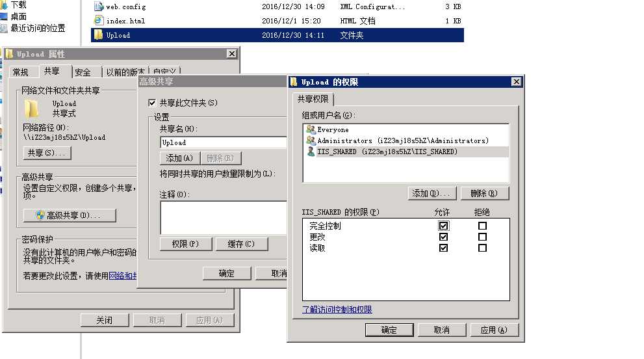The height and width of the screenshot is (359, 644).
Task: Close the Upload 属性 dialog
Action: click(231, 54)
